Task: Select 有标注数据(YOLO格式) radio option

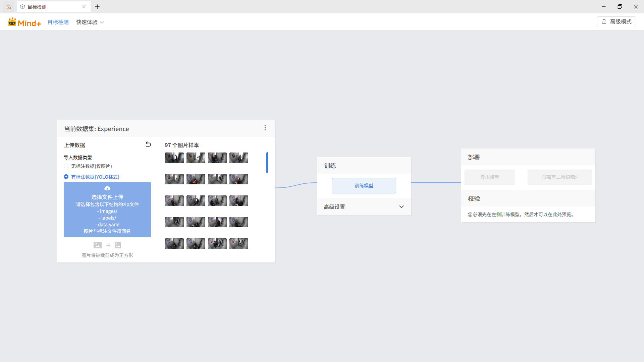Action: tap(66, 177)
